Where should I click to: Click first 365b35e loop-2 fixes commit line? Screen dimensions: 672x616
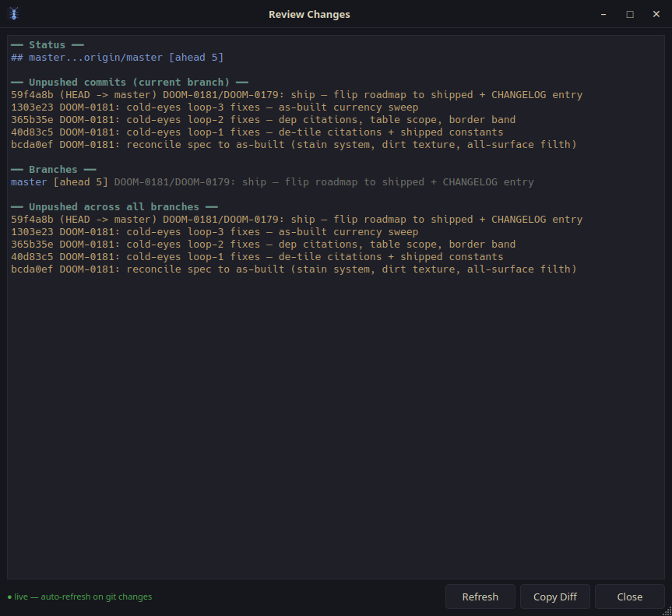click(263, 120)
